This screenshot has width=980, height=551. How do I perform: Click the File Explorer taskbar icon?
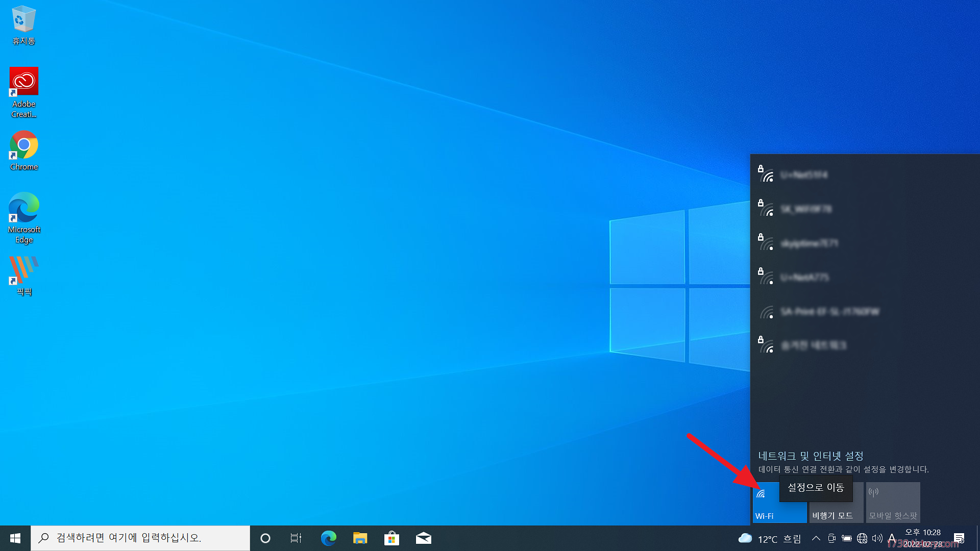(x=360, y=538)
